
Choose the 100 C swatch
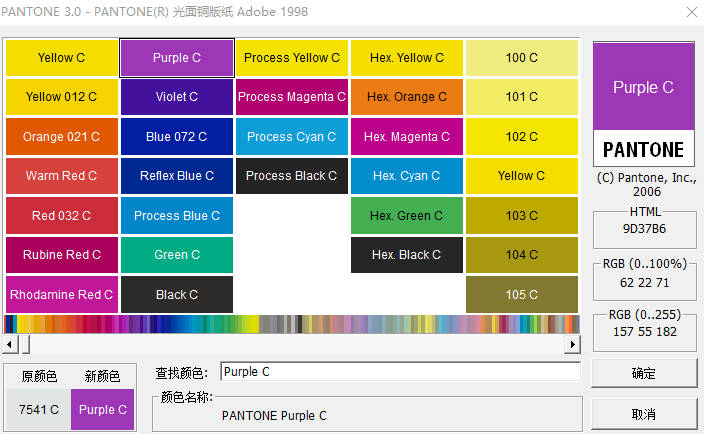pyautogui.click(x=522, y=58)
